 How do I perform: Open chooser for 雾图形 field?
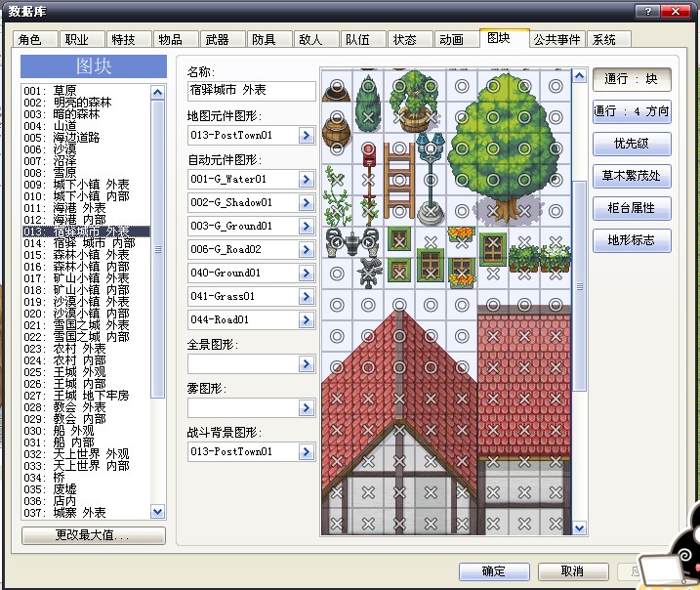[x=307, y=407]
